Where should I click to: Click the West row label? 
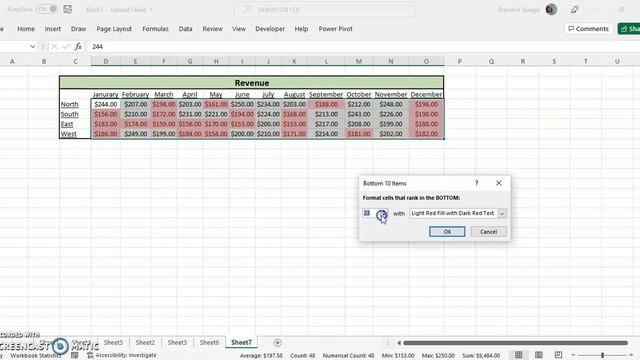pyautogui.click(x=69, y=134)
